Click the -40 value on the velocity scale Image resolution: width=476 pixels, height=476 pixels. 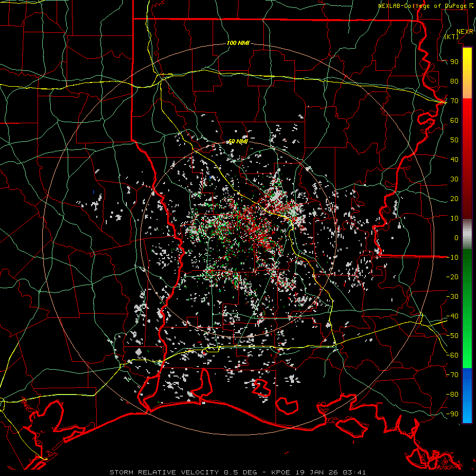coord(452,316)
